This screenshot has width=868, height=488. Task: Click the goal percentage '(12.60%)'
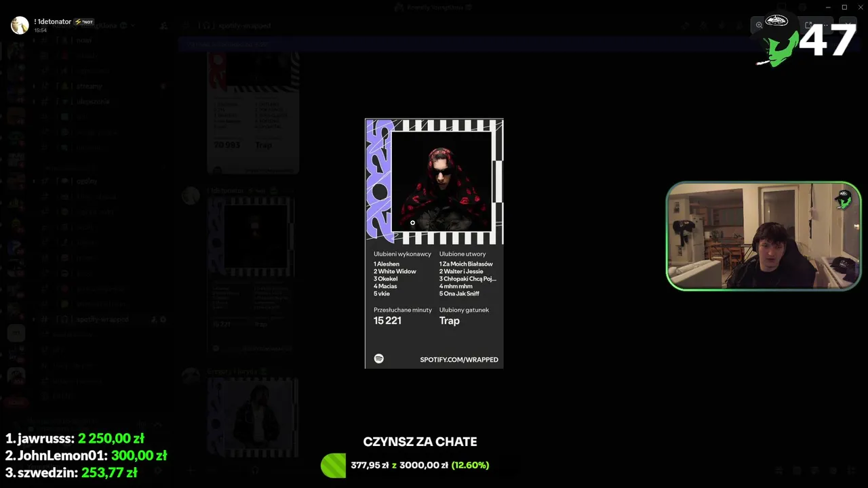click(x=470, y=466)
